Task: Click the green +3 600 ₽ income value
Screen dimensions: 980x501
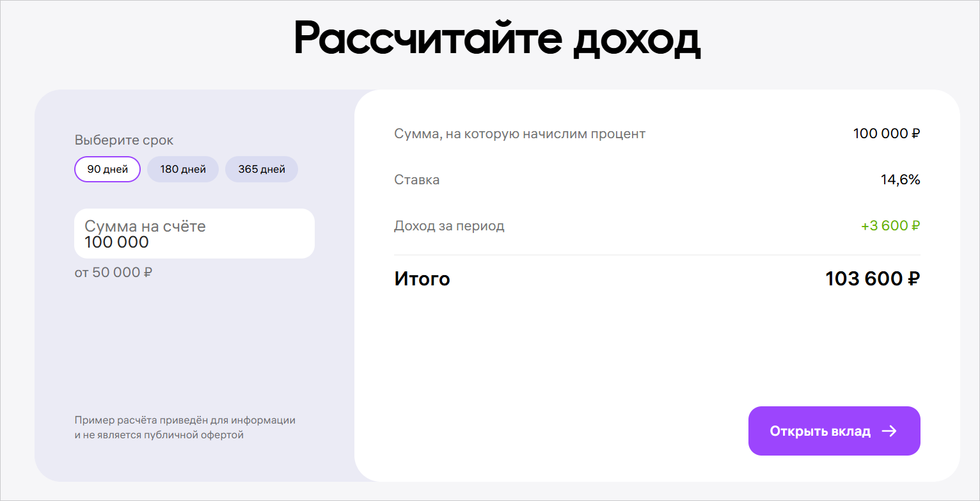Action: pos(890,226)
